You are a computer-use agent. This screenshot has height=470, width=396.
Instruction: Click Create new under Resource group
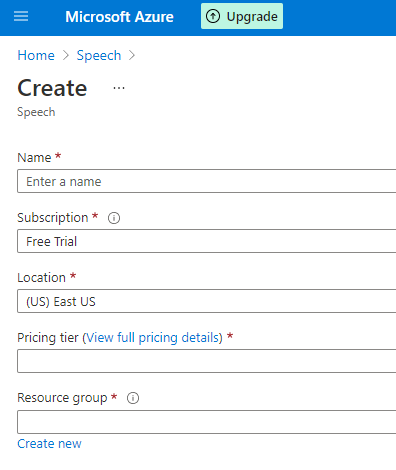click(49, 444)
